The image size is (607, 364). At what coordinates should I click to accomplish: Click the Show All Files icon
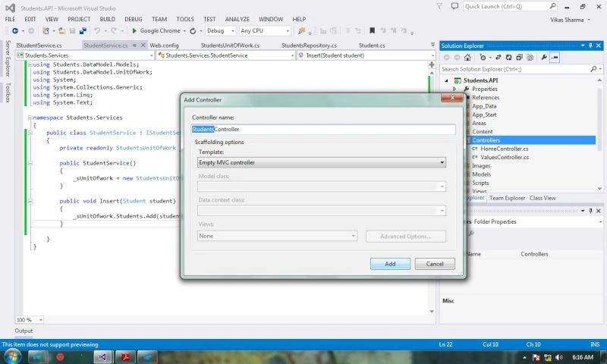tap(530, 57)
